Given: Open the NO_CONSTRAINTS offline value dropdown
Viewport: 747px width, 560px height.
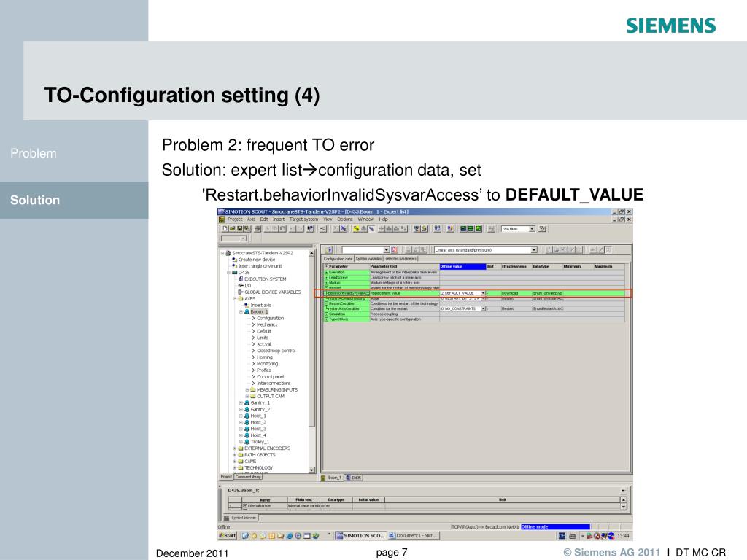Looking at the screenshot, I should [483, 309].
